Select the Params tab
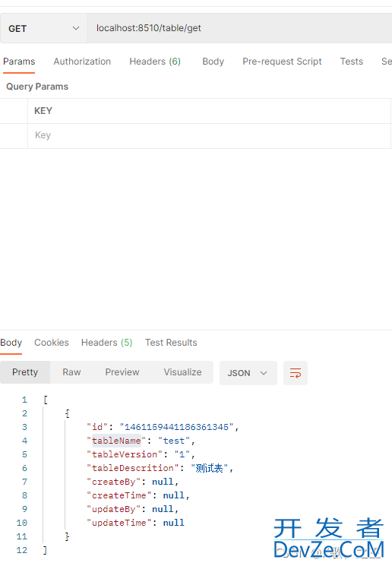The height and width of the screenshot is (566, 392). 19,62
